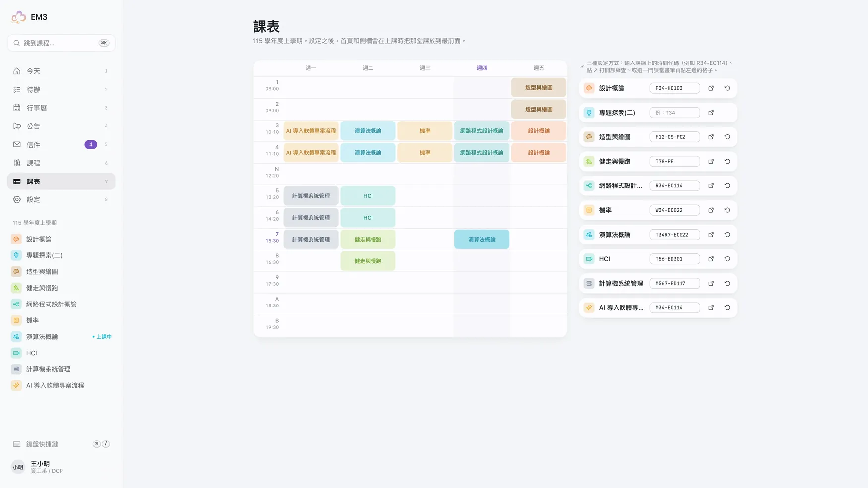868x488 pixels.
Task: Open 計算機系統管理 course in sidebar list
Action: point(61,369)
